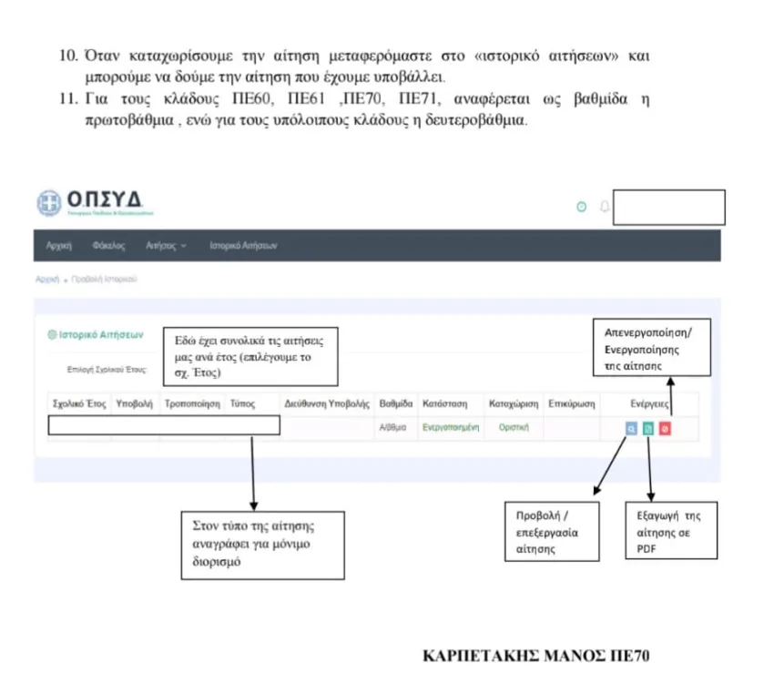
Task: Click the ΟΠΣΥΔ logo emblem
Action: [49, 203]
